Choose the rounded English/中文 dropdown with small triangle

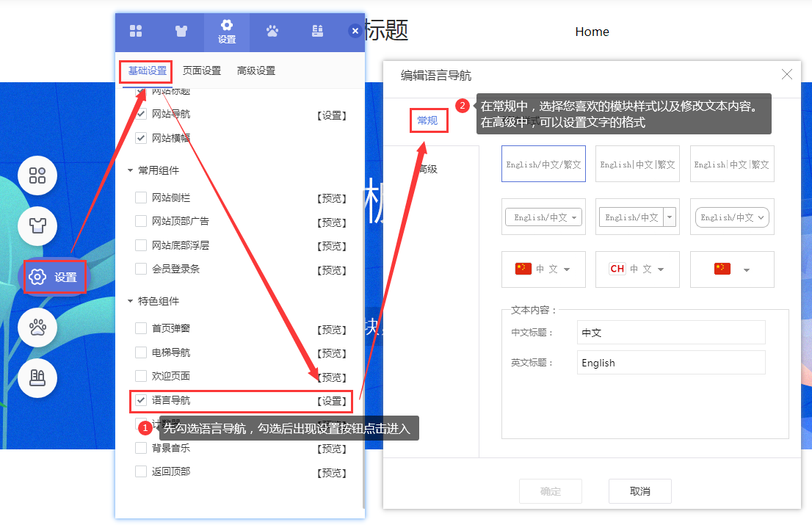click(543, 217)
